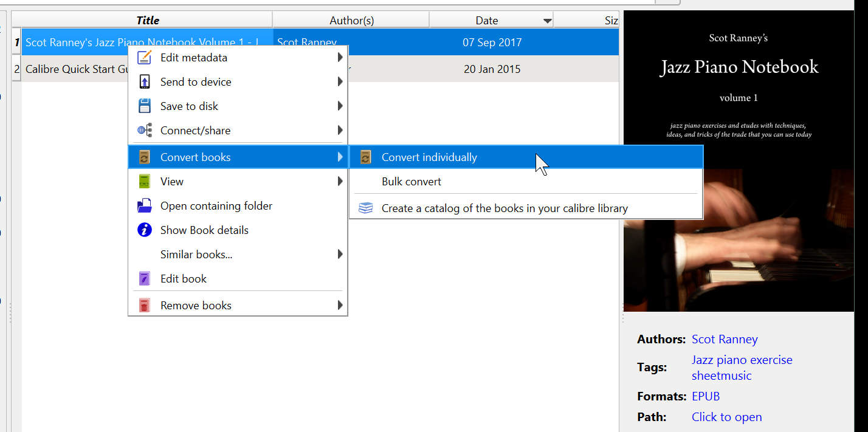868x432 pixels.
Task: Expand the Similar books submenu arrow
Action: 340,255
